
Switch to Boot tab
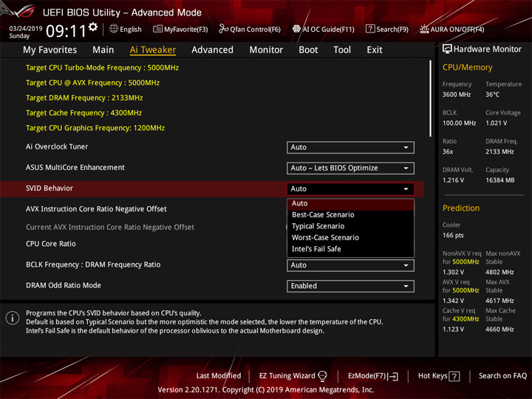(308, 50)
